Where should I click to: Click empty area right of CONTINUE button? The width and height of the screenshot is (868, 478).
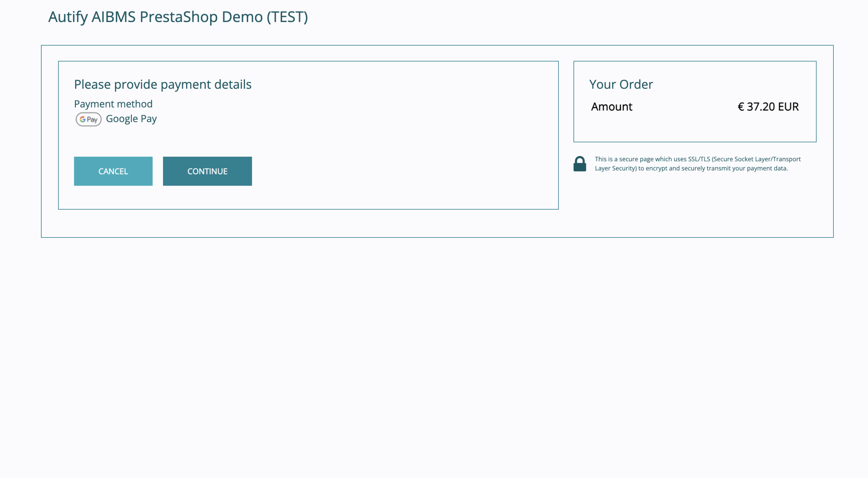[x=390, y=171]
